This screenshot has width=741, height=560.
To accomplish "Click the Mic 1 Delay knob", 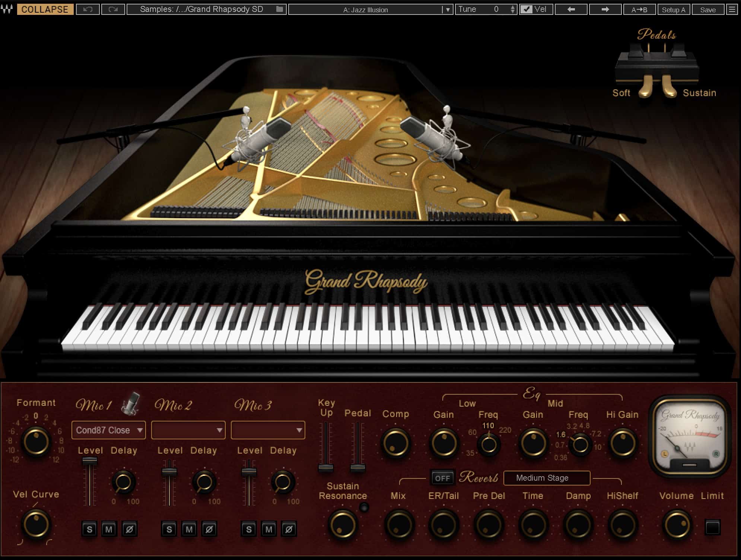I will (124, 482).
